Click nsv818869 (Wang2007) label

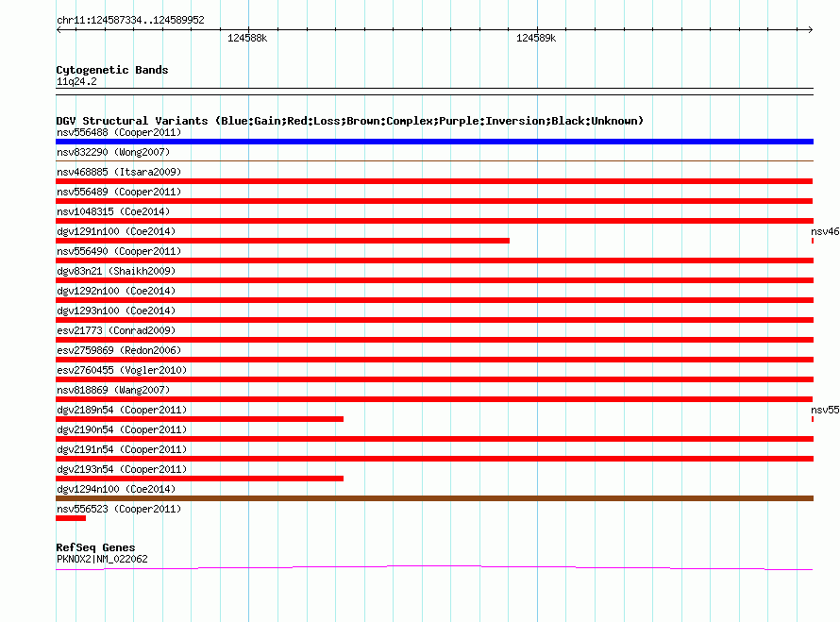click(x=113, y=390)
